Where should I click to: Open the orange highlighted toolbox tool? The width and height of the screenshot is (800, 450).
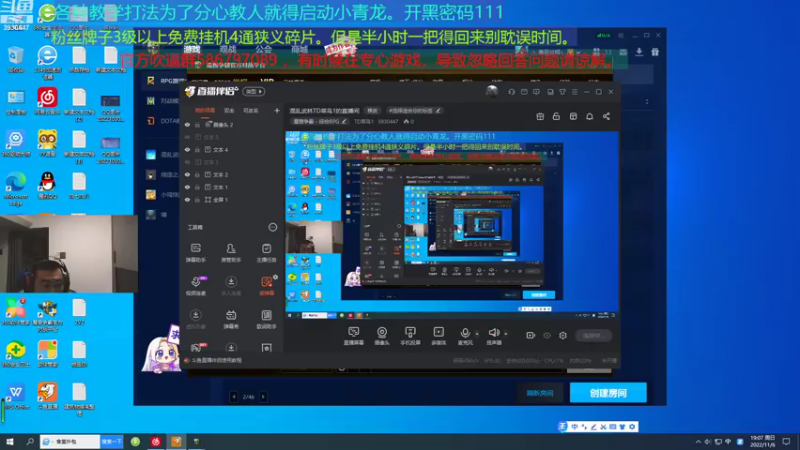click(266, 286)
